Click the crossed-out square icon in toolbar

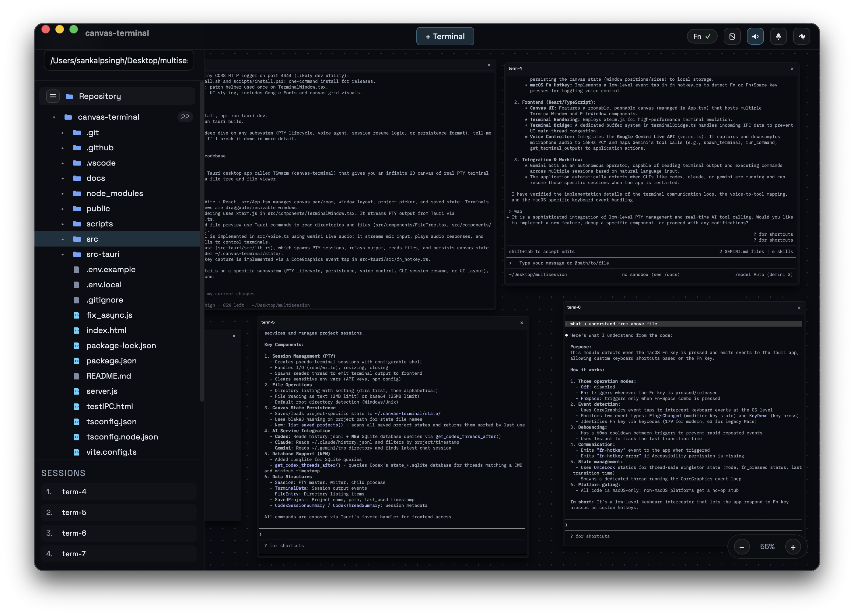[732, 37]
